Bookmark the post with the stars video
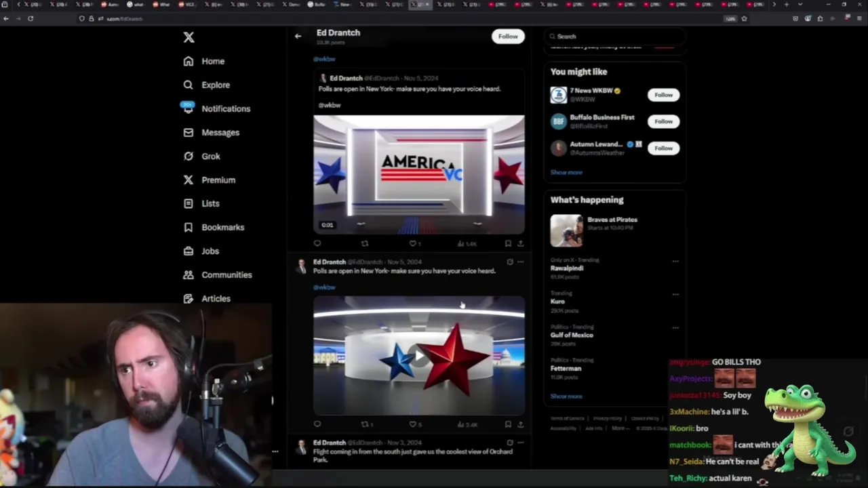Viewport: 868px width, 488px height. coord(508,424)
